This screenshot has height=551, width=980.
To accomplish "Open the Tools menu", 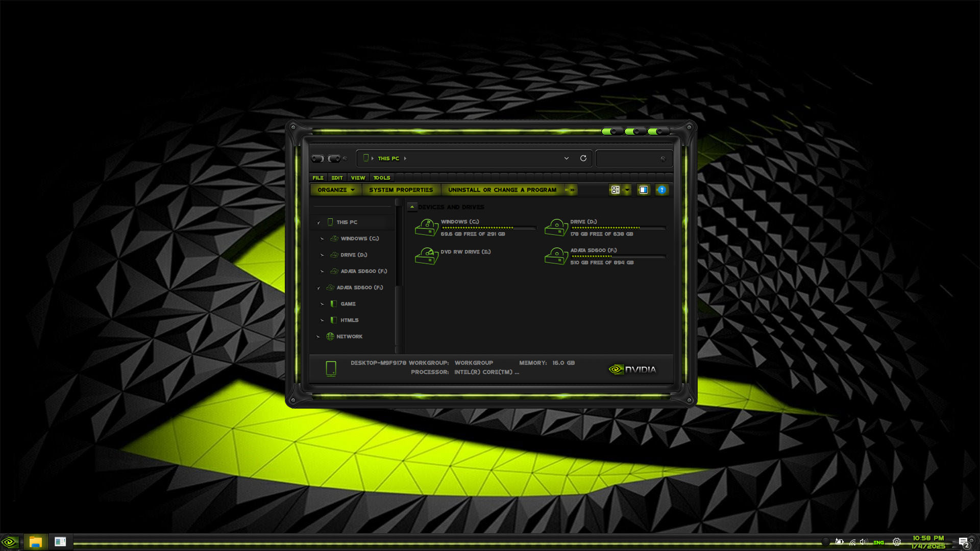I will (382, 178).
